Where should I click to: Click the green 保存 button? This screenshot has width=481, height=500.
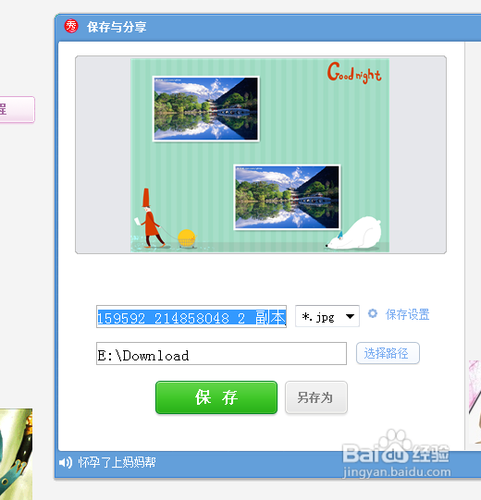tap(216, 397)
